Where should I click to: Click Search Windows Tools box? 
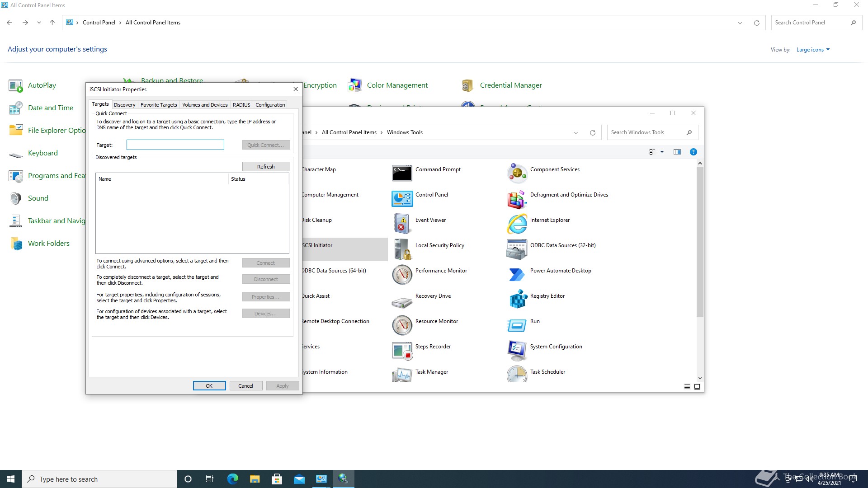click(x=652, y=132)
